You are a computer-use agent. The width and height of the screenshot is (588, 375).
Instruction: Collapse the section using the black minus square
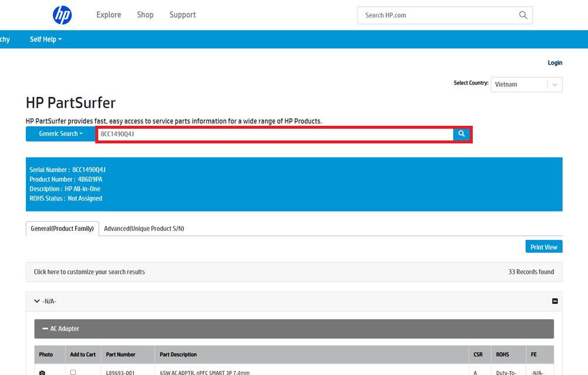tap(554, 302)
